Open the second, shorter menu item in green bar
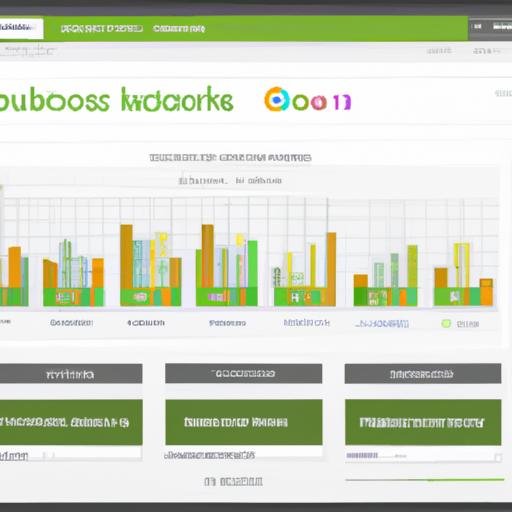This screenshot has width=512, height=512. [179, 29]
